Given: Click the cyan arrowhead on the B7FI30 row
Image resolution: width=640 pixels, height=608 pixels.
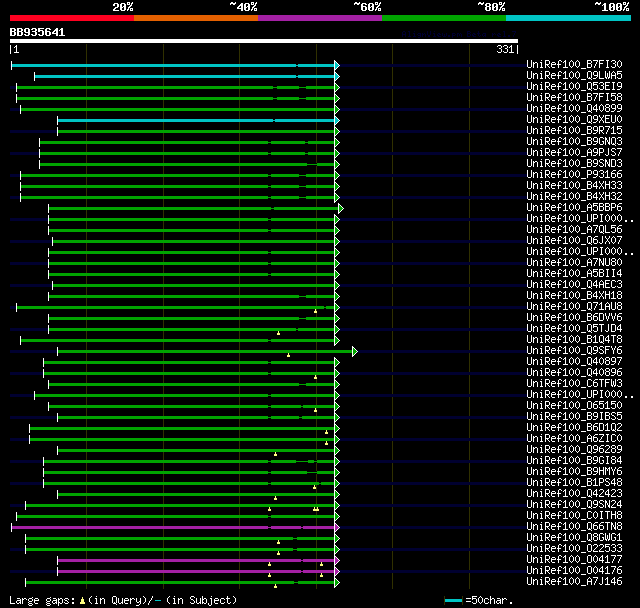Looking at the screenshot, I should (337, 65).
